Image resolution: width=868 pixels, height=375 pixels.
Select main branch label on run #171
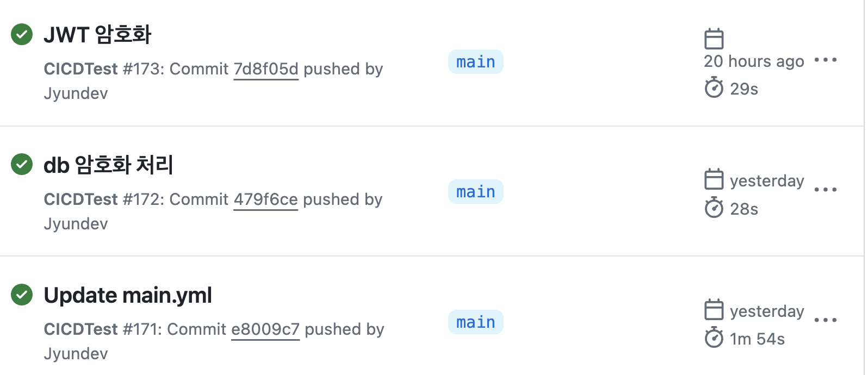[x=476, y=322]
